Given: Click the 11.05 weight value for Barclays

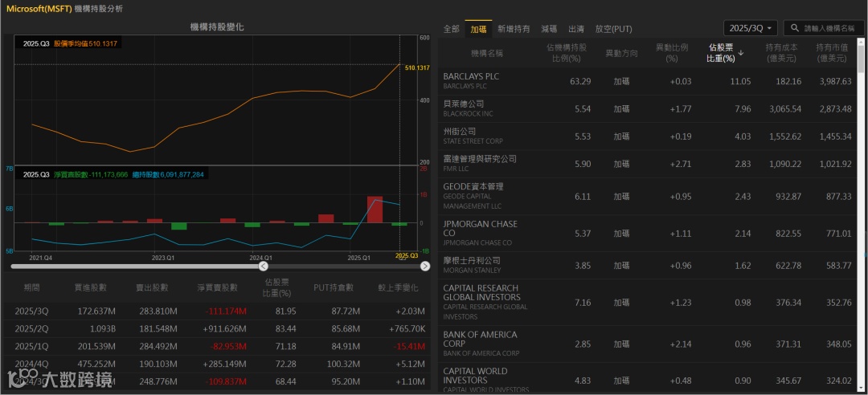Looking at the screenshot, I should pyautogui.click(x=741, y=81).
